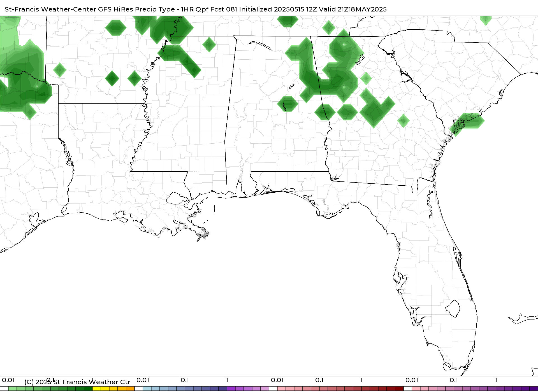Image resolution: width=538 pixels, height=392 pixels.
Task: Pick the bright yellow legend swatch
Action: (97, 389)
